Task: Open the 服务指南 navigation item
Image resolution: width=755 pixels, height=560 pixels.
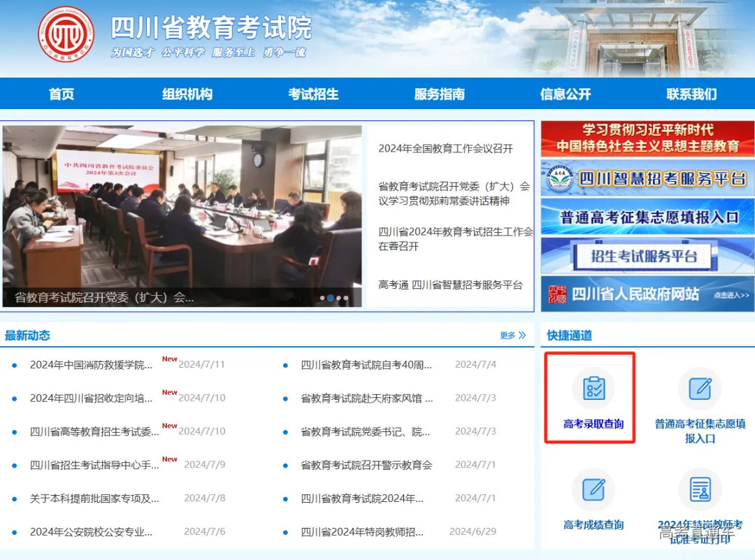Action: click(438, 93)
